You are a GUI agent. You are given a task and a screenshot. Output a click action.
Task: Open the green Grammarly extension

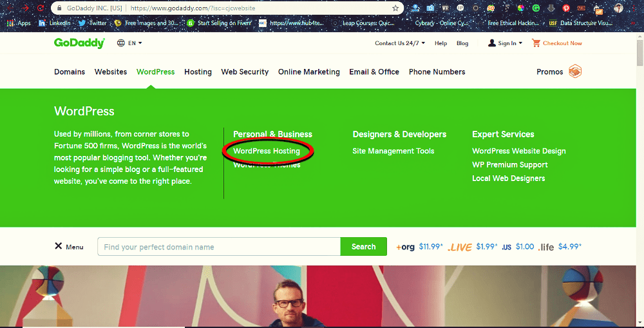pyautogui.click(x=536, y=8)
